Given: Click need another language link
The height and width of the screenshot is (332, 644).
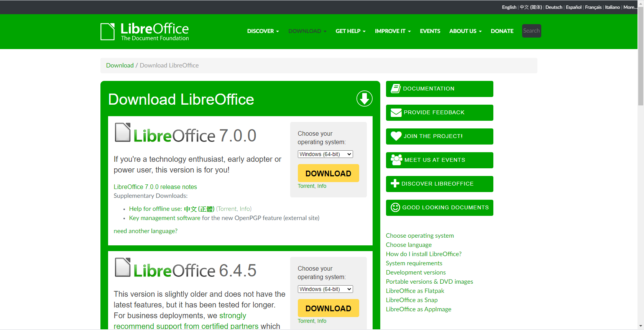Looking at the screenshot, I should pos(146,231).
